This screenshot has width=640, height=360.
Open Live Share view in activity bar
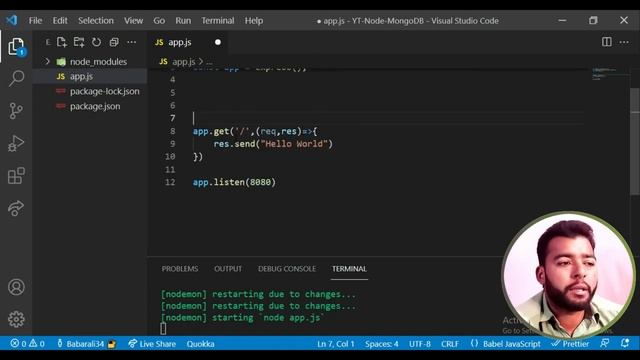(x=16, y=208)
